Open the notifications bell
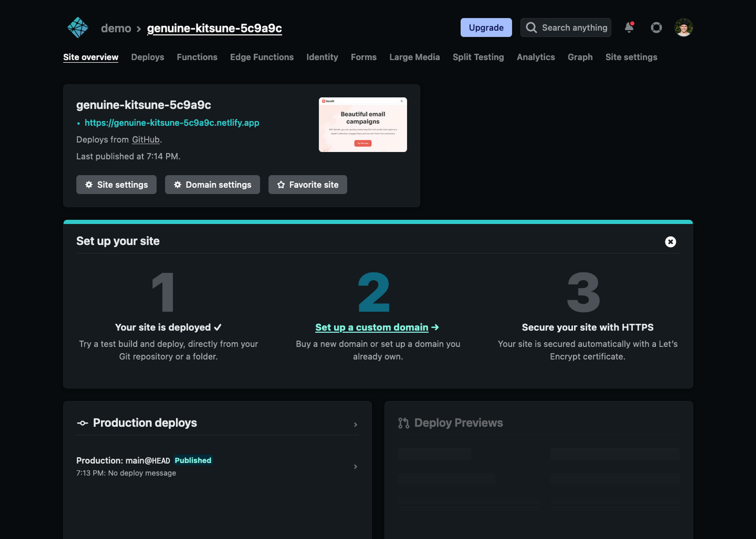 (x=629, y=28)
